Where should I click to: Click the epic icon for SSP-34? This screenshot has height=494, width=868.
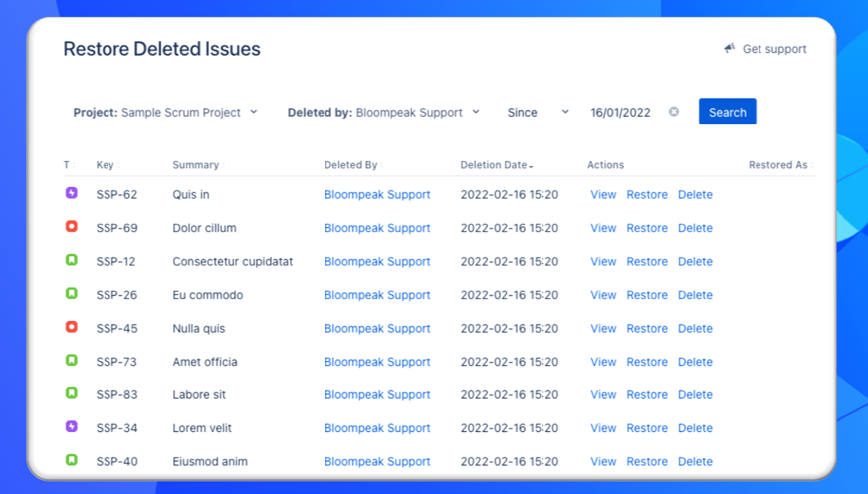click(72, 427)
